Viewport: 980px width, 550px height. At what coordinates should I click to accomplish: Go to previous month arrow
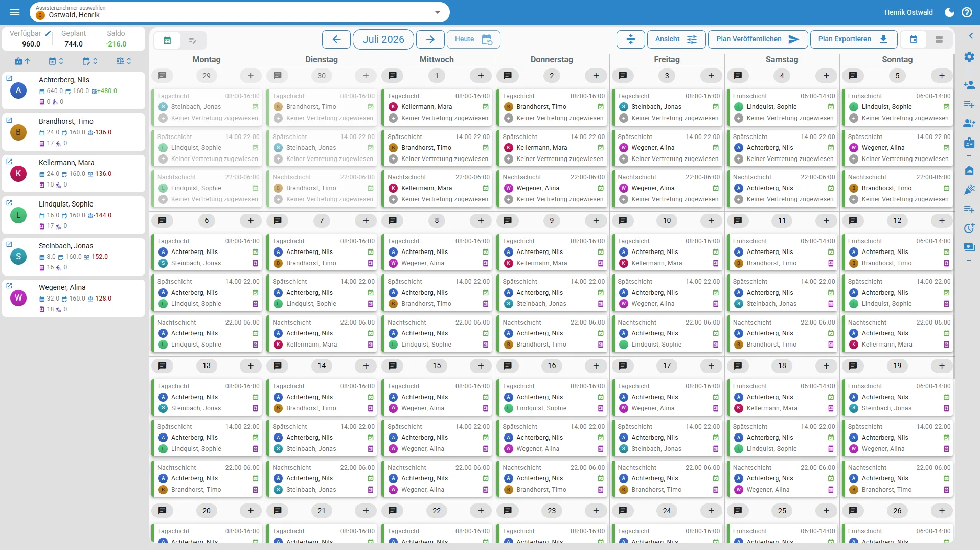click(336, 39)
